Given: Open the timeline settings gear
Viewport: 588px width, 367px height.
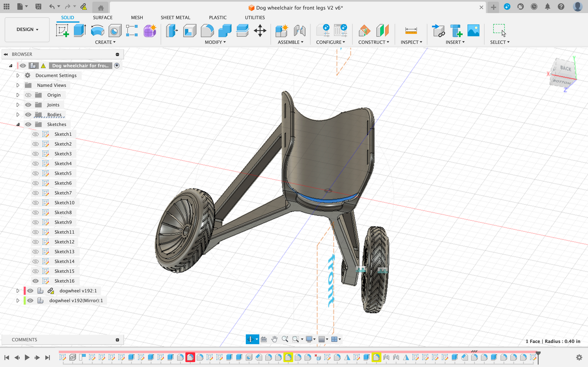Looking at the screenshot, I should [x=579, y=357].
